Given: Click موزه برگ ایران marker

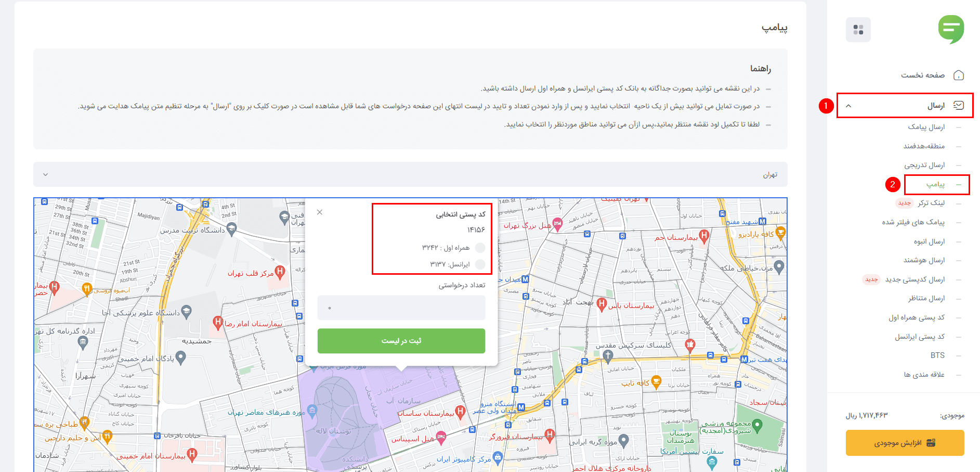Looking at the screenshot, I should [624, 441].
